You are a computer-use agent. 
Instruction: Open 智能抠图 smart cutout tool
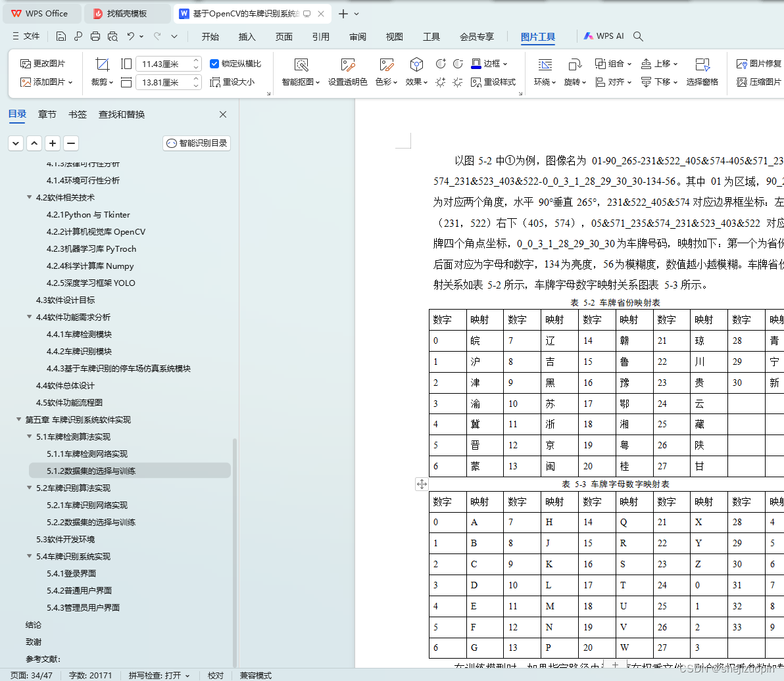pos(301,72)
